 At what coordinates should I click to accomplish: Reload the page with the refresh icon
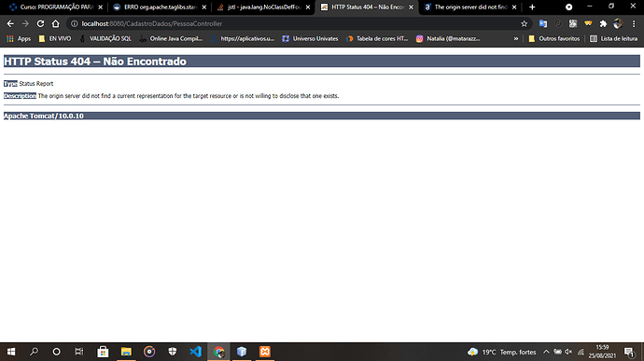(40, 24)
